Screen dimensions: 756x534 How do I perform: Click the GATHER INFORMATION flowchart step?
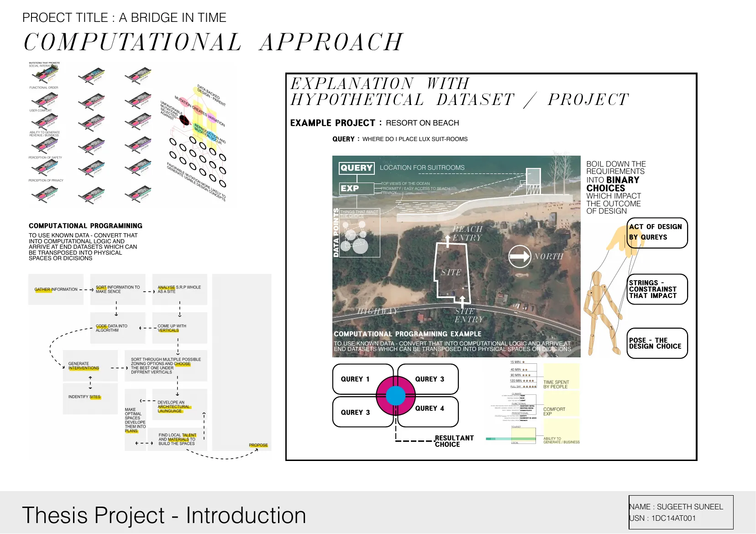point(56,289)
